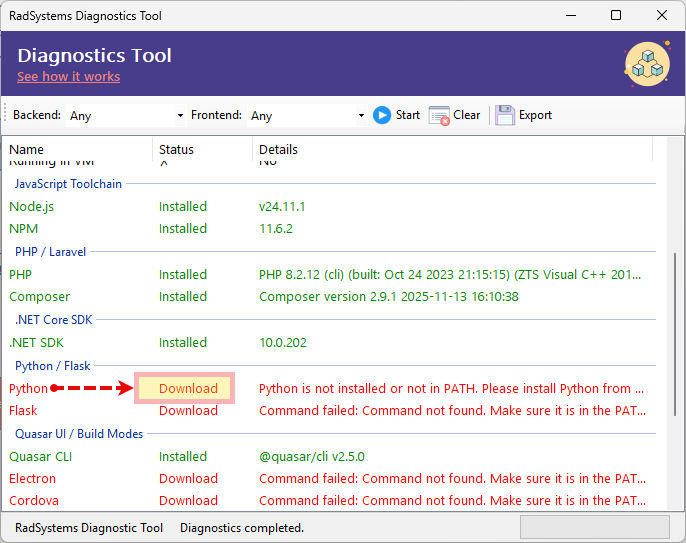This screenshot has width=686, height=543.
Task: Select the Composer row
Action: [x=40, y=297]
